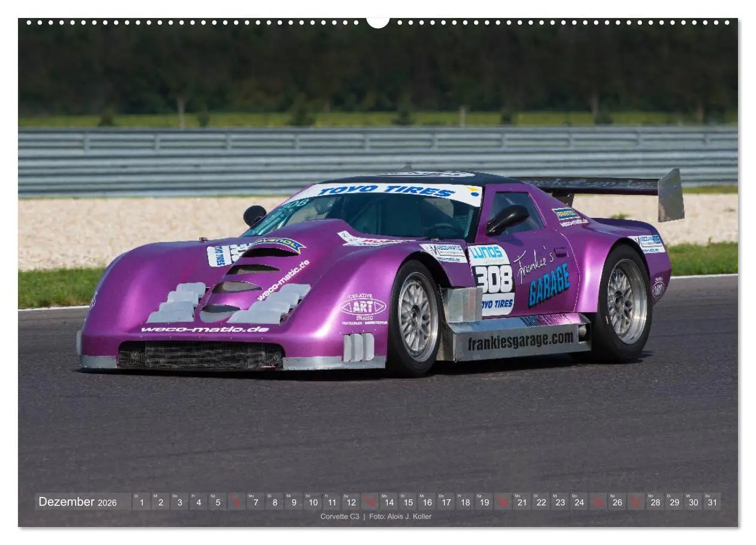This screenshot has width=756, height=545.
Task: Select day 30 in calendar strip
Action: (x=694, y=502)
